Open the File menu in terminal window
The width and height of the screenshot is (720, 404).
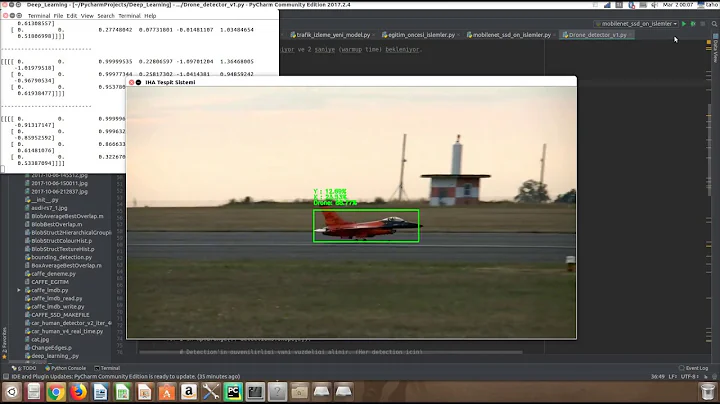click(58, 16)
